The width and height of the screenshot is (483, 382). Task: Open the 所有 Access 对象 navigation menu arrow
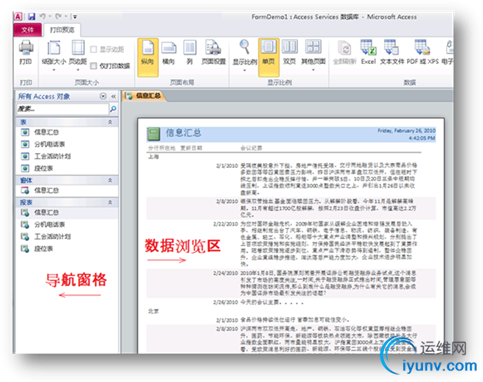click(x=103, y=96)
